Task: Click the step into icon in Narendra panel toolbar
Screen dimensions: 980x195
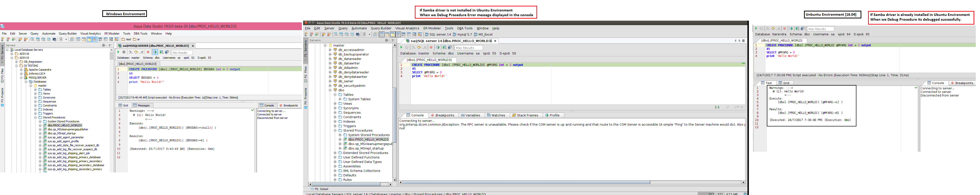Action: 768,29
